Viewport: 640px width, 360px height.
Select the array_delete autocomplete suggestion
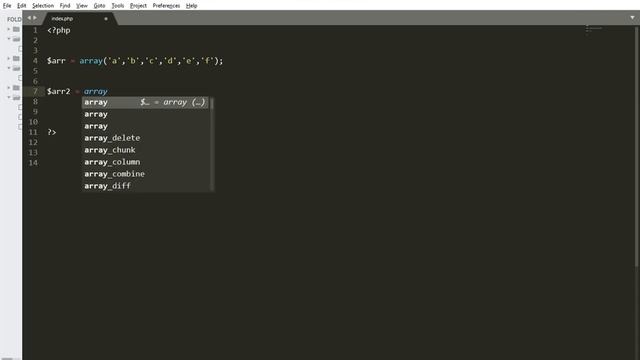click(146, 138)
